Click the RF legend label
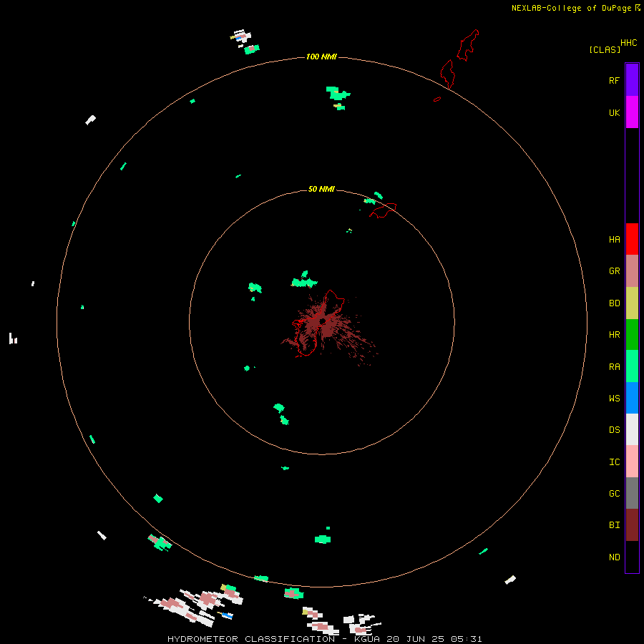This screenshot has width=644, height=644. point(614,80)
